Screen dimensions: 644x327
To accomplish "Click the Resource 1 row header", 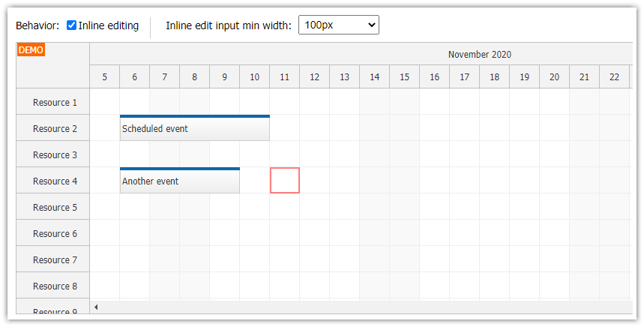I will point(54,102).
